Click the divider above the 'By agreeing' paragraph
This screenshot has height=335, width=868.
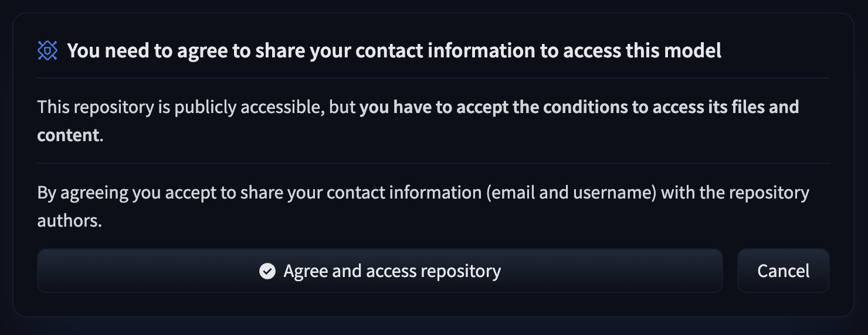point(433,163)
